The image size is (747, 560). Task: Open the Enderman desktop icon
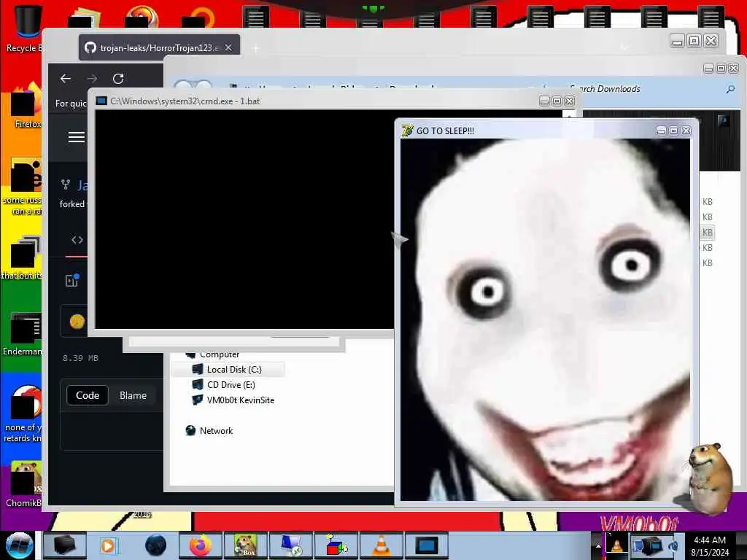click(x=24, y=333)
